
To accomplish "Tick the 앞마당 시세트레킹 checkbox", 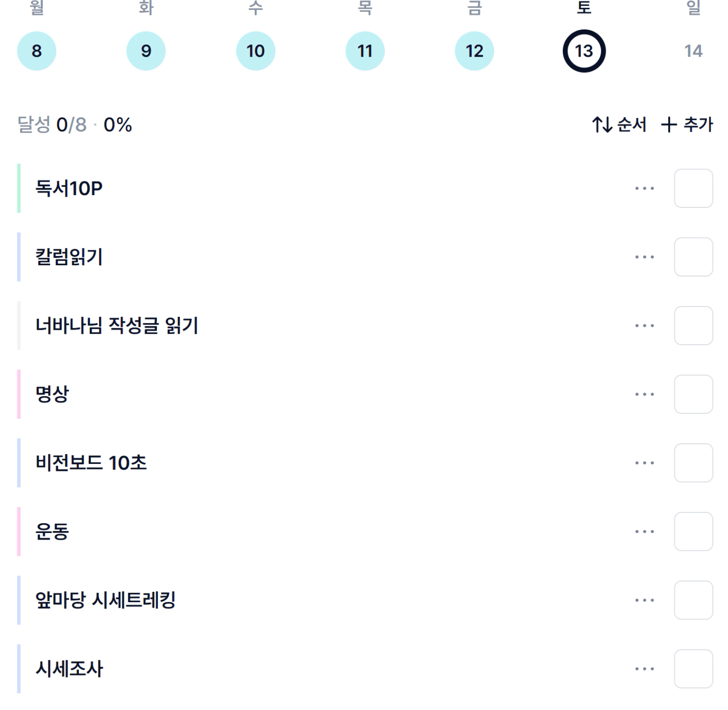I will click(x=693, y=600).
